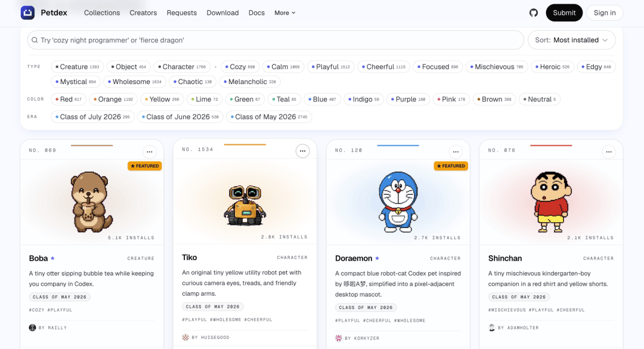The image size is (644, 349).
Task: Focus the pet search input field
Action: coord(275,40)
